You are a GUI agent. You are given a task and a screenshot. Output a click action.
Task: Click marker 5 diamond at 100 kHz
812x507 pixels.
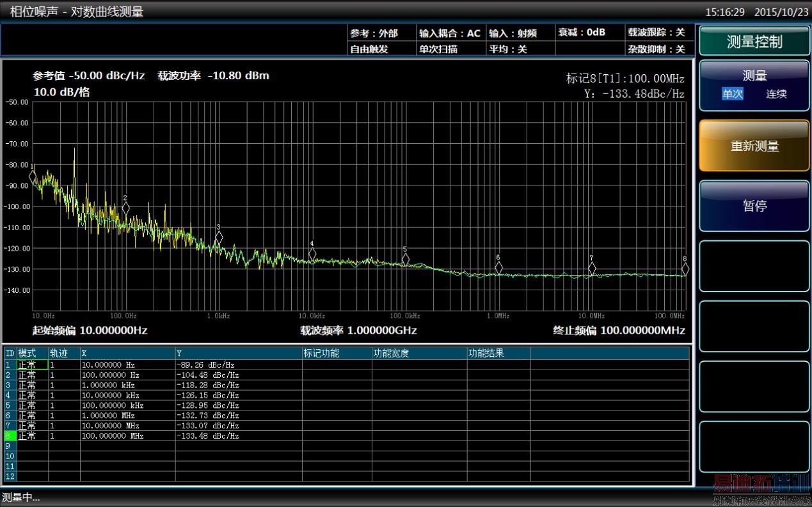click(406, 260)
